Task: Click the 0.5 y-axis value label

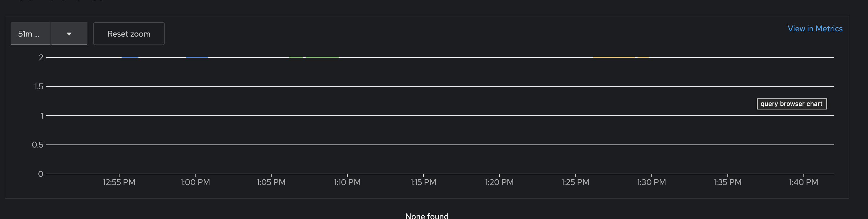Action: click(38, 145)
